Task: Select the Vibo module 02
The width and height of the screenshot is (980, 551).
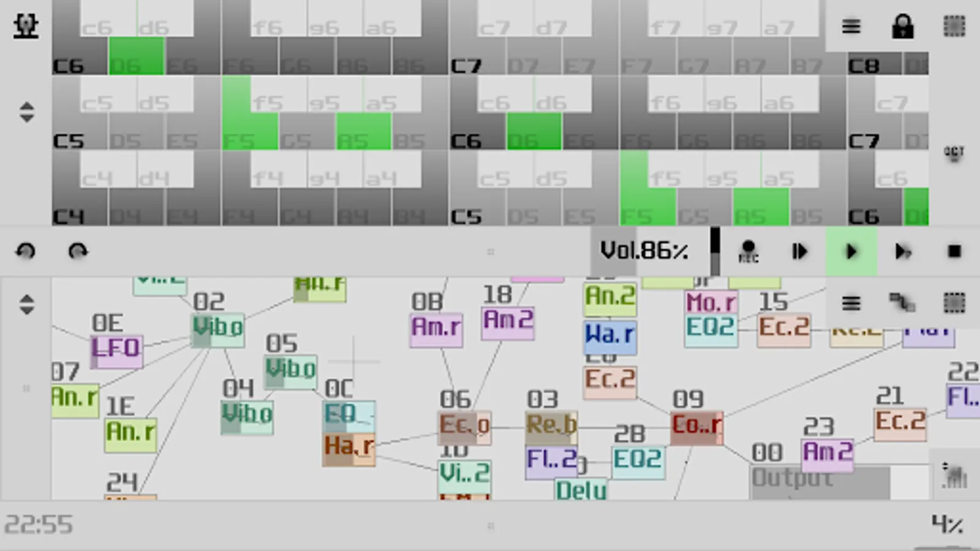Action: 218,331
